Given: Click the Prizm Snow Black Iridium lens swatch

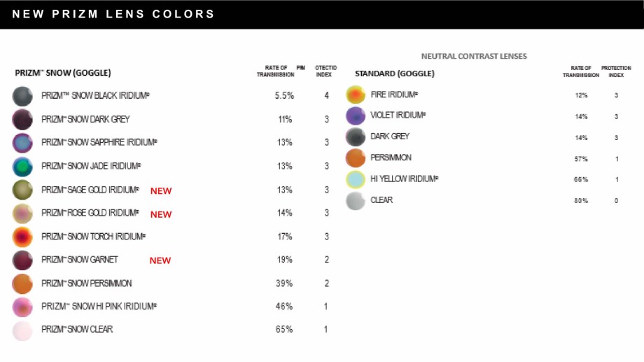Looking at the screenshot, I should click(x=22, y=96).
